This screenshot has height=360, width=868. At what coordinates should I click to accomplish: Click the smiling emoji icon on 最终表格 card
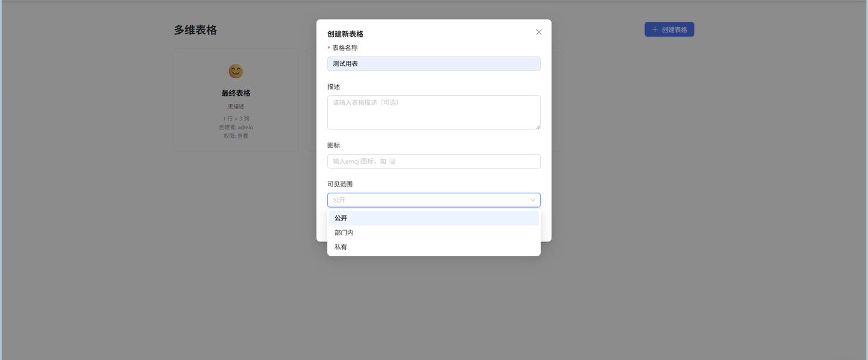236,71
